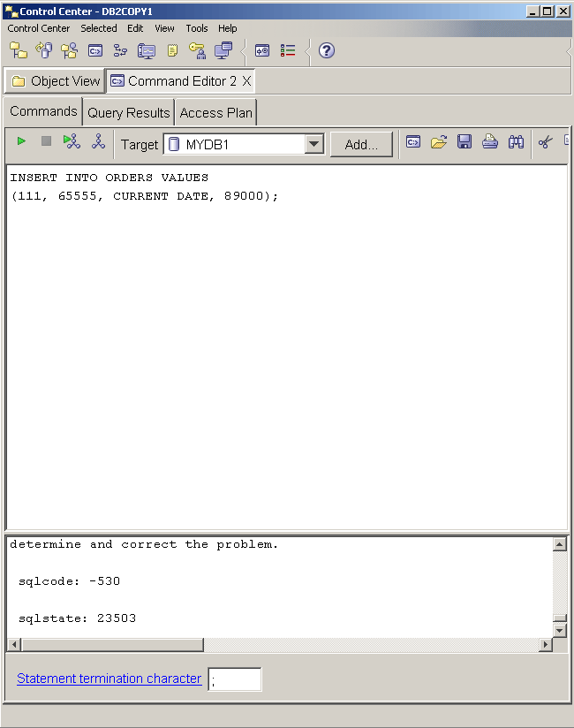Open Command Editor from main toolbar
The image size is (574, 728).
tap(95, 50)
